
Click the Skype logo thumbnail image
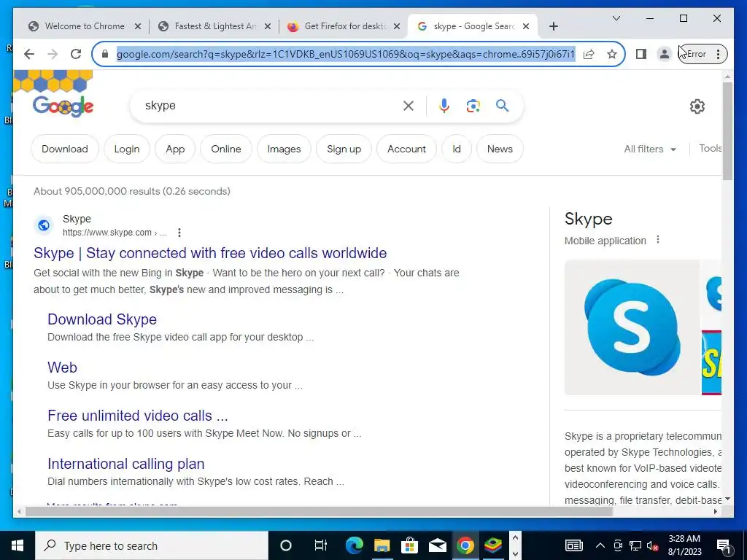click(632, 327)
